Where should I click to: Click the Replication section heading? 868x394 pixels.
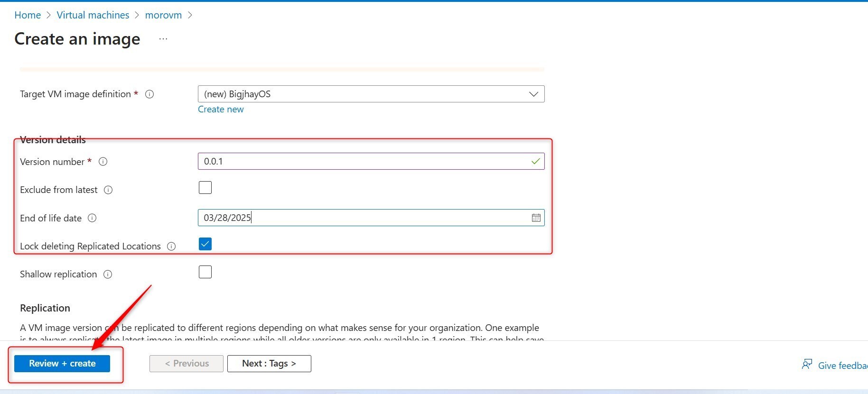[45, 308]
